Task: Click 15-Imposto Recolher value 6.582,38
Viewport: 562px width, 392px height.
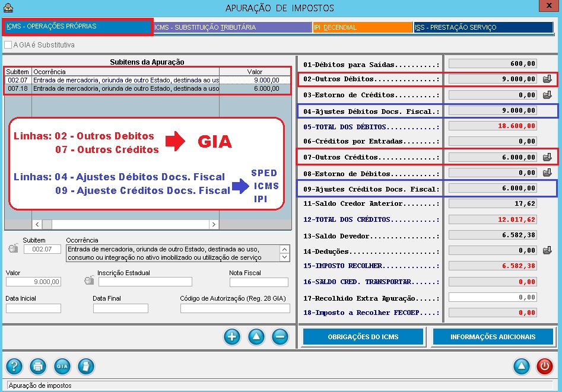Action: (x=493, y=266)
